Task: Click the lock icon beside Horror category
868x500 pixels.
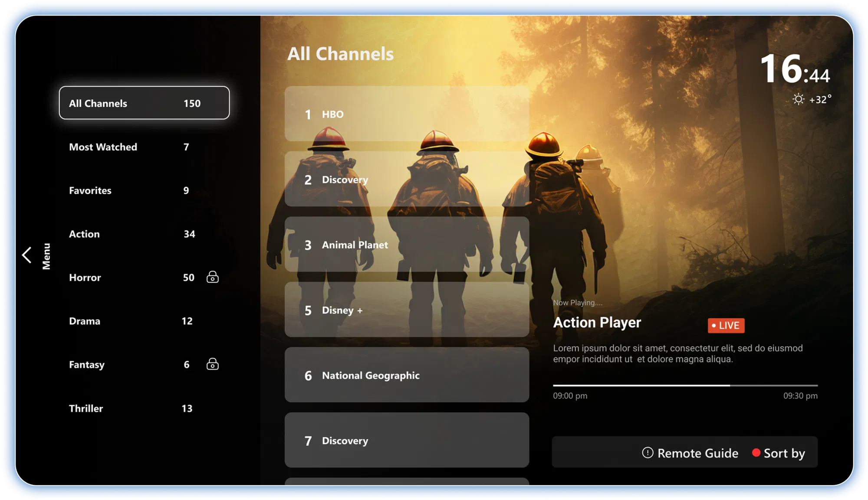Action: click(212, 277)
